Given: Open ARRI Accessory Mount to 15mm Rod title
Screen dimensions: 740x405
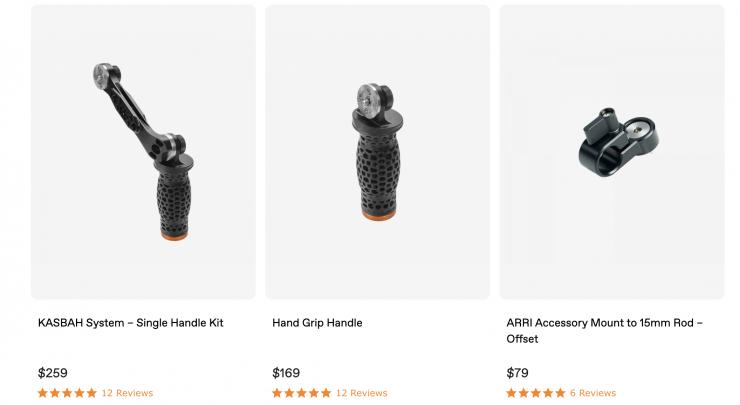Looking at the screenshot, I should (605, 330).
